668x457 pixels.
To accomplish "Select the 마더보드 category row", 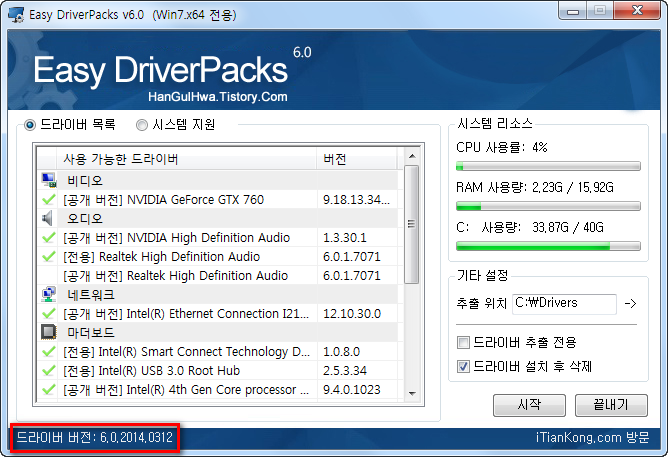I will click(219, 332).
